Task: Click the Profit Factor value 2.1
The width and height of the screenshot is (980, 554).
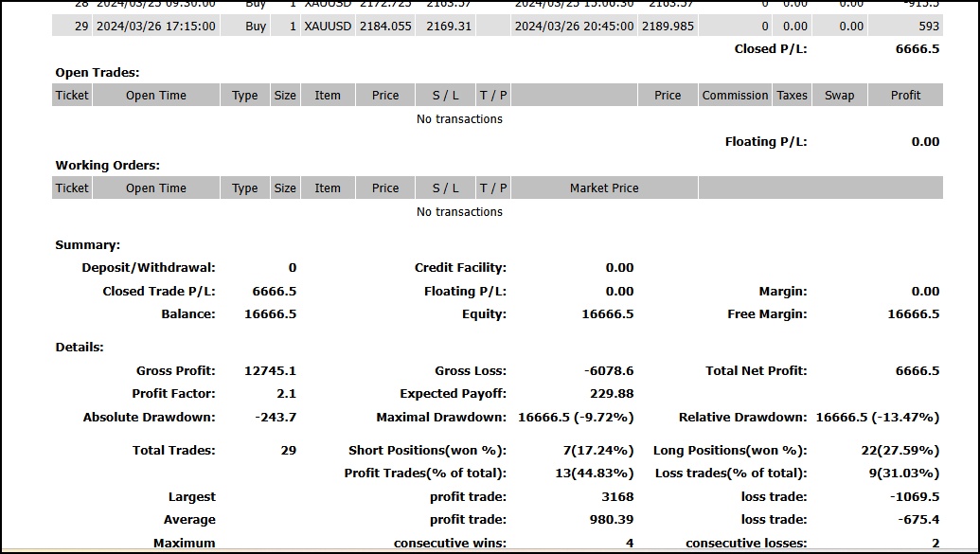Action: click(x=286, y=394)
